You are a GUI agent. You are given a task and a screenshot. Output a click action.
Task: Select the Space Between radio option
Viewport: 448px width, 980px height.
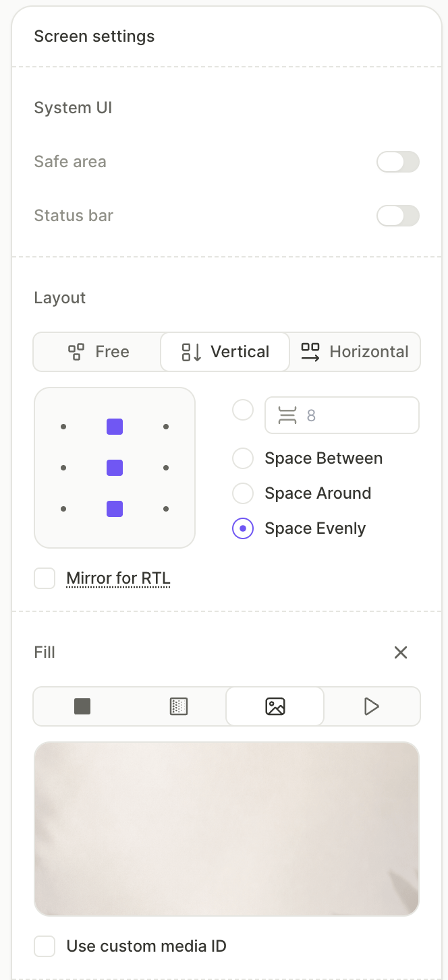click(243, 458)
